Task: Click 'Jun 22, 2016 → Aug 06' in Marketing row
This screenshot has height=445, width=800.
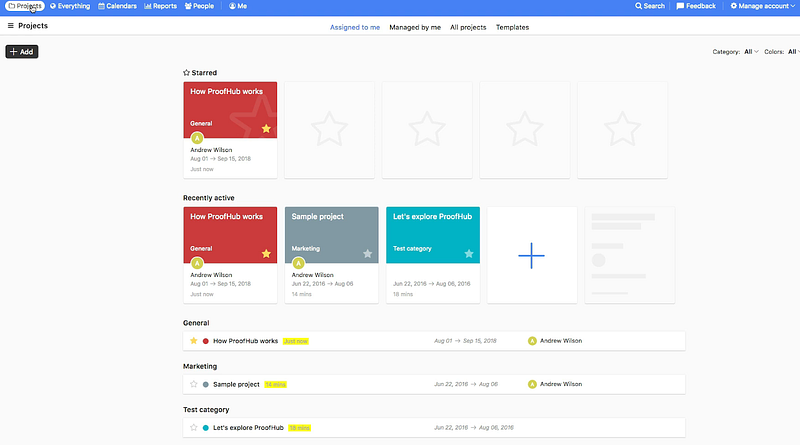Action: click(x=466, y=384)
